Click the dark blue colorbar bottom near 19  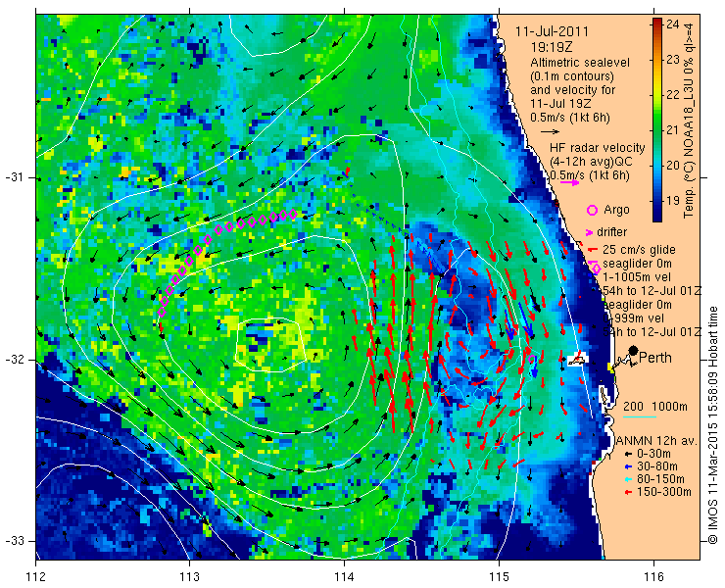pos(657,211)
